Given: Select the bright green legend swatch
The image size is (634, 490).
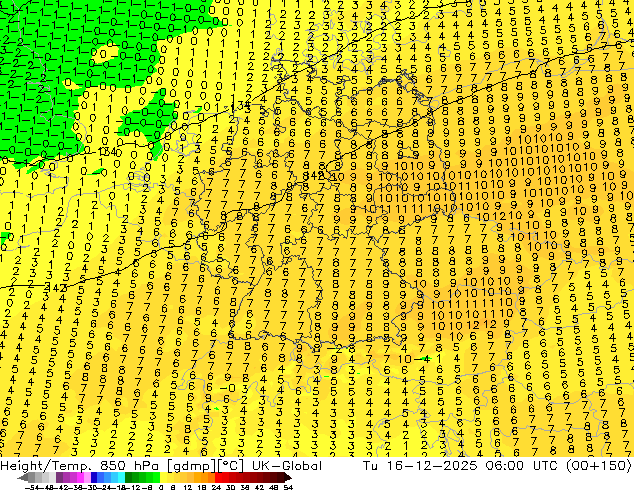Looking at the screenshot, I should tap(156, 477).
